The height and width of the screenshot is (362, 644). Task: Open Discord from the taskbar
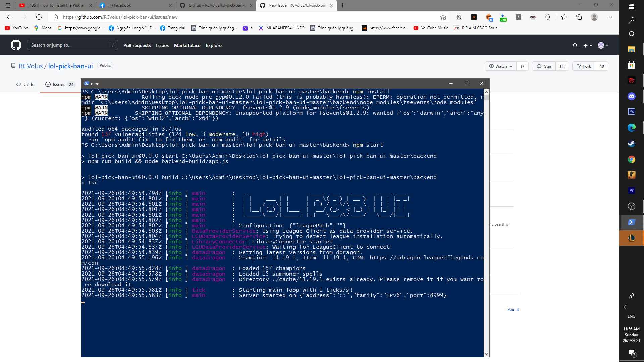(x=632, y=96)
